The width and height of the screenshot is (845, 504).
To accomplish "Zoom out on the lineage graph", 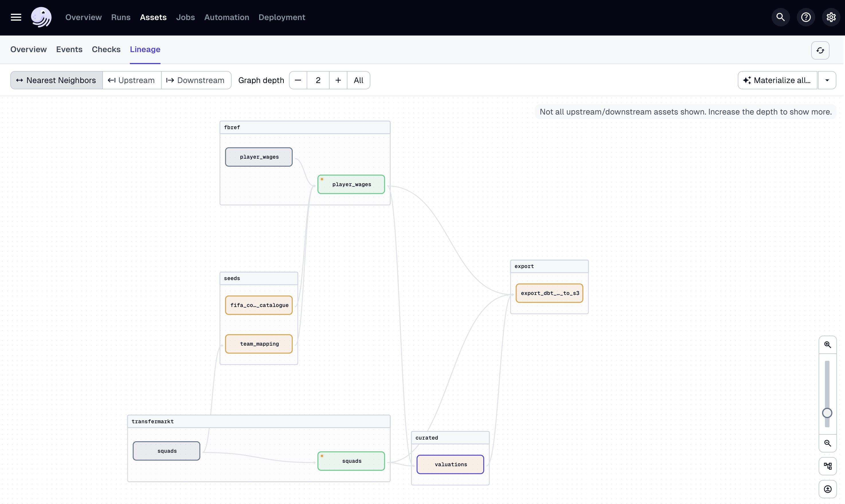I will [x=827, y=443].
